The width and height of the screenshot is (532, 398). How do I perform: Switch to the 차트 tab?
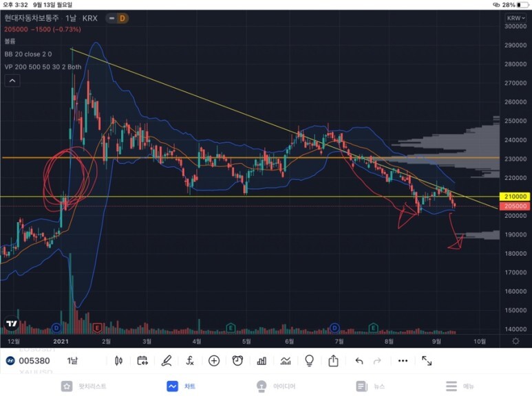pos(181,386)
